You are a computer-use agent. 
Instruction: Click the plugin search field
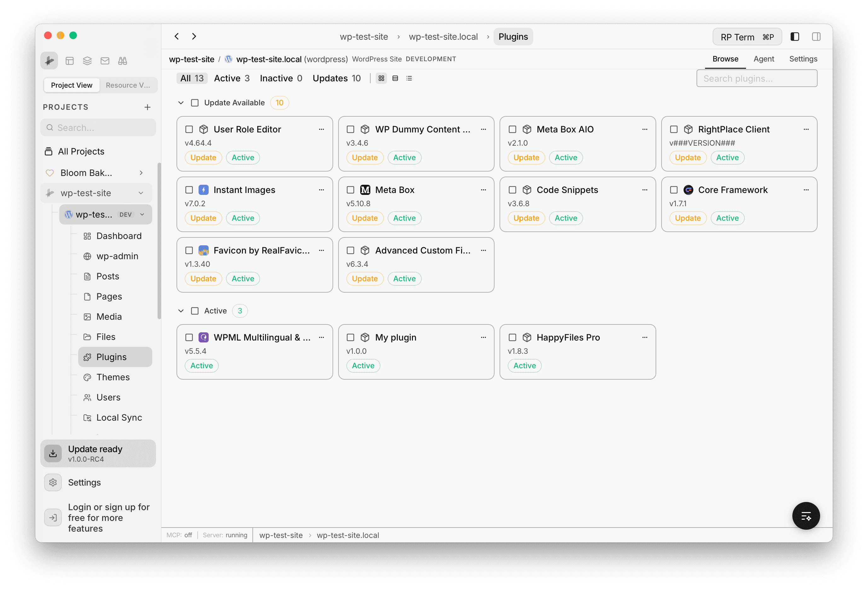click(x=757, y=78)
